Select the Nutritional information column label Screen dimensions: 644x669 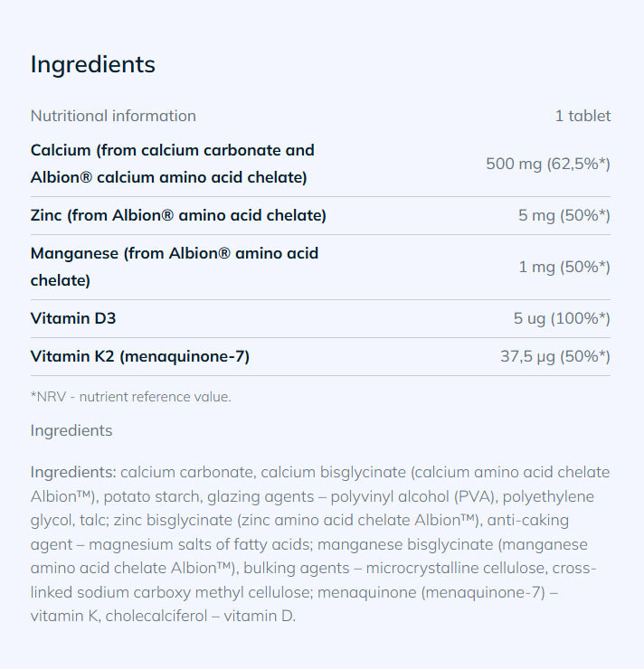pyautogui.click(x=113, y=116)
